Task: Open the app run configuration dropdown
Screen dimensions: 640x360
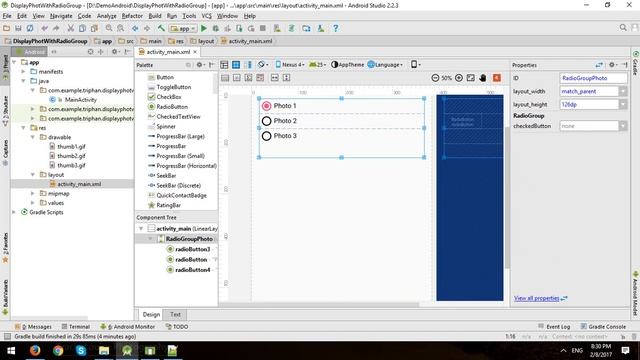Action: pos(183,29)
